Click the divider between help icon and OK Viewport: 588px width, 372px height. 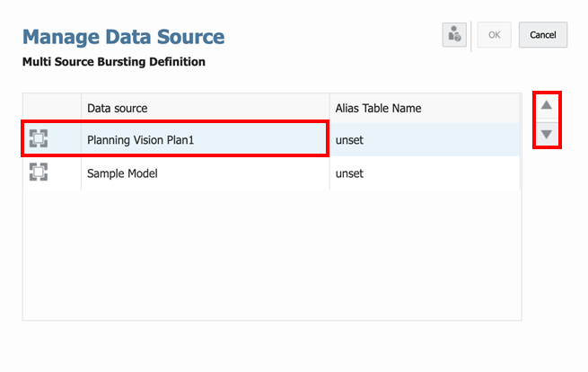[x=472, y=35]
